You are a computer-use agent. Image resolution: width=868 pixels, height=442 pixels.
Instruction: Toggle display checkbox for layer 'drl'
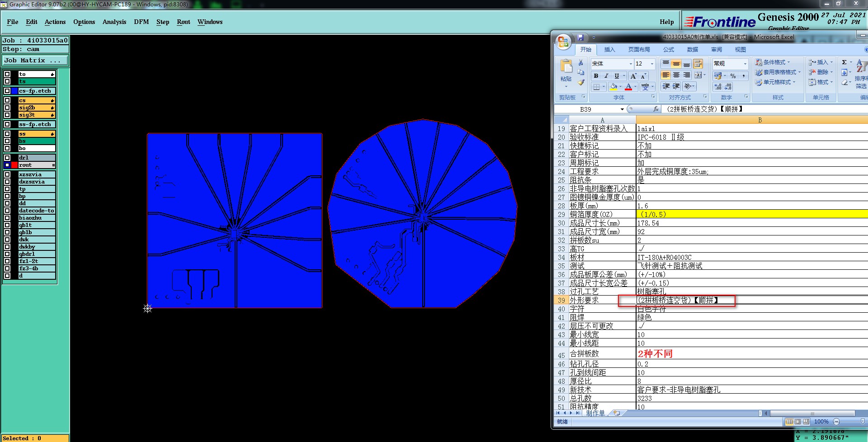click(7, 158)
